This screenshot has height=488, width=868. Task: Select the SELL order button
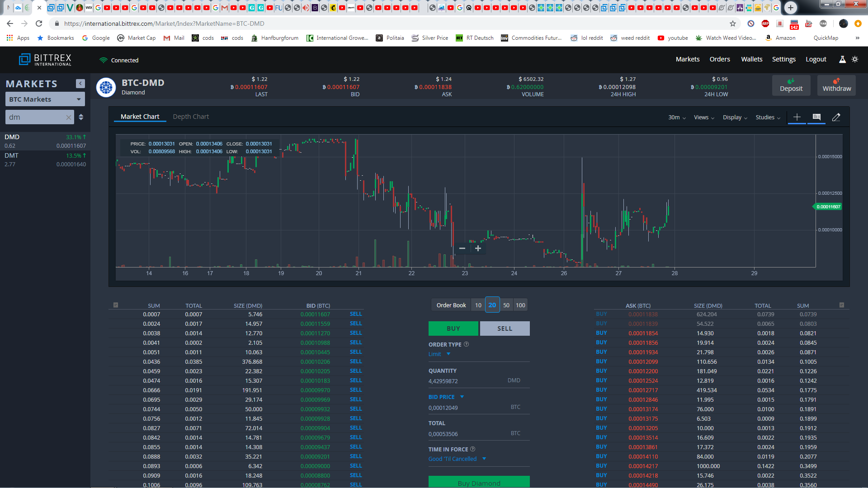pyautogui.click(x=505, y=328)
